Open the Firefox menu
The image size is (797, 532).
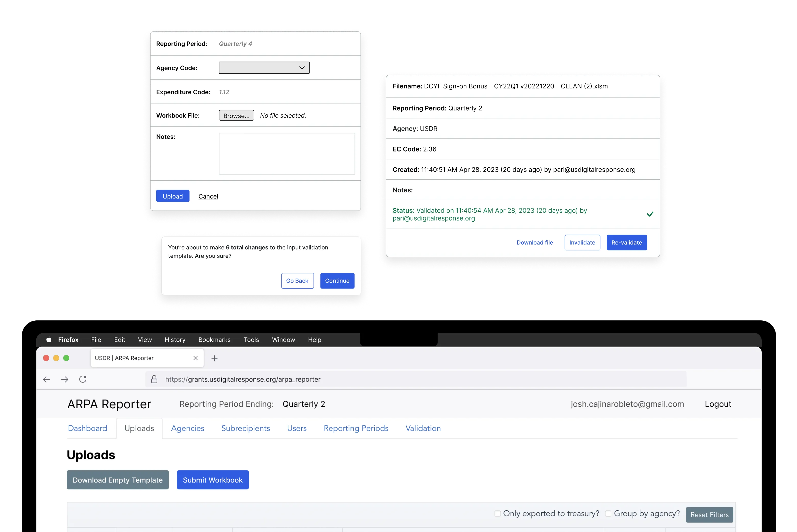(x=68, y=340)
